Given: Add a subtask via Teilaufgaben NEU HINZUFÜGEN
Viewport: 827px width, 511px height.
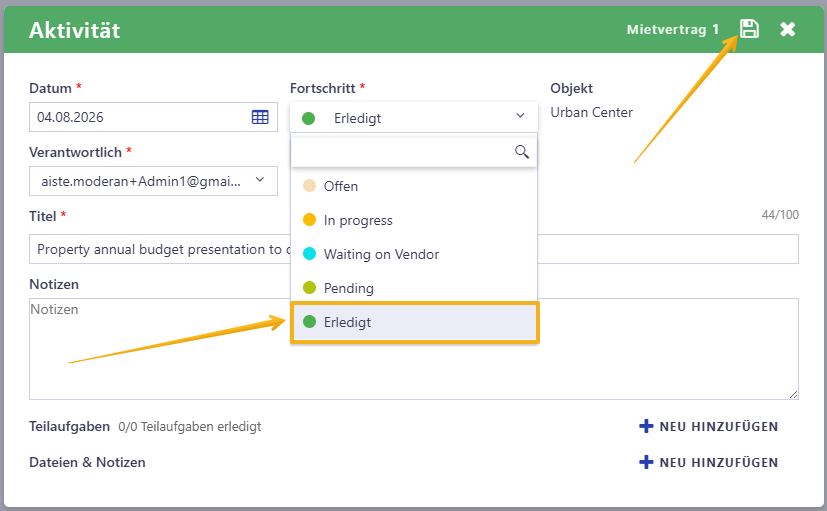Looking at the screenshot, I should (x=708, y=427).
